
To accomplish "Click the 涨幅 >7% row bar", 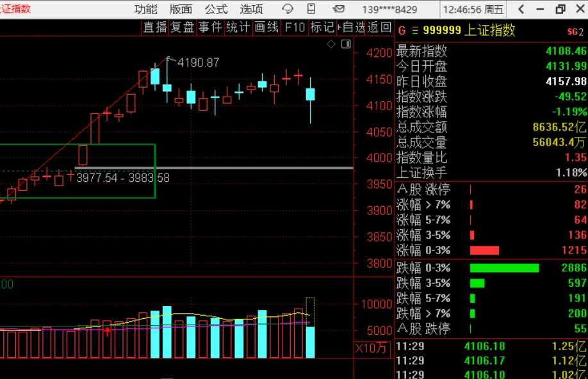I will pos(471,205).
